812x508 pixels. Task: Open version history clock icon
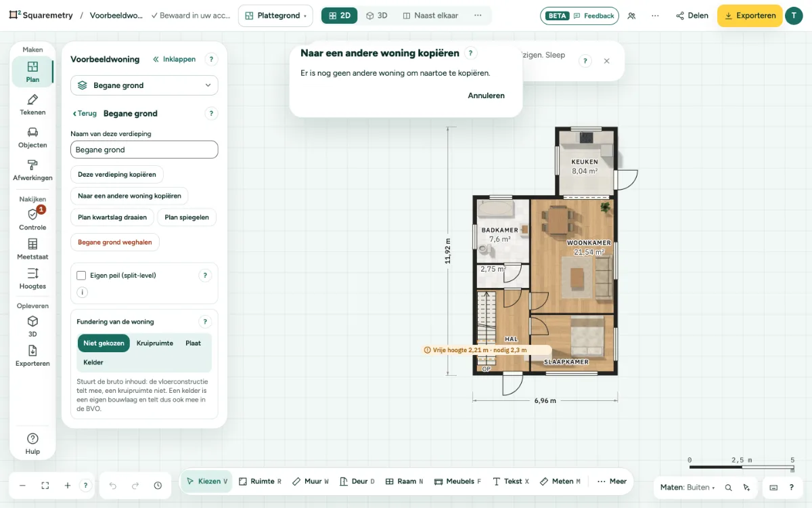[x=158, y=486]
